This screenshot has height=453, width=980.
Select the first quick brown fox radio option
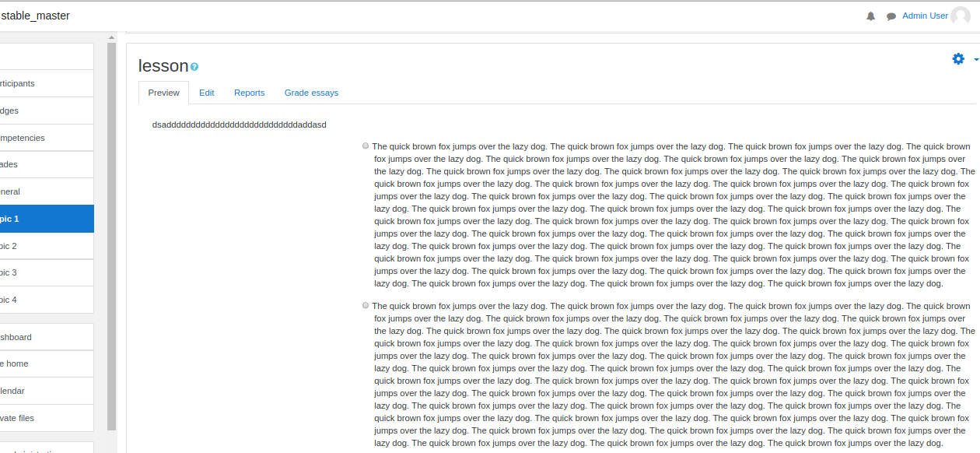(x=366, y=146)
